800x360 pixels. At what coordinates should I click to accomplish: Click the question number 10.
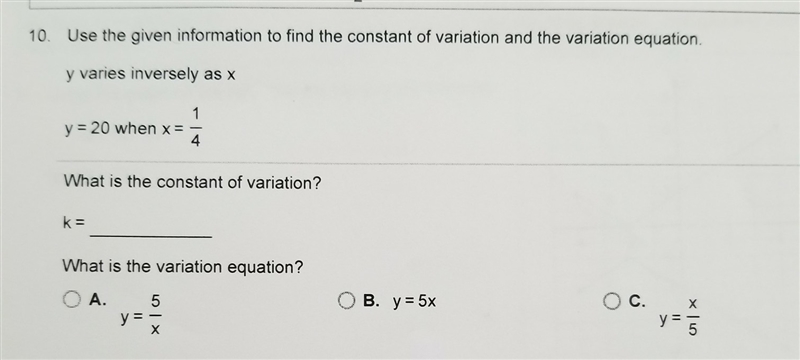click(x=40, y=36)
